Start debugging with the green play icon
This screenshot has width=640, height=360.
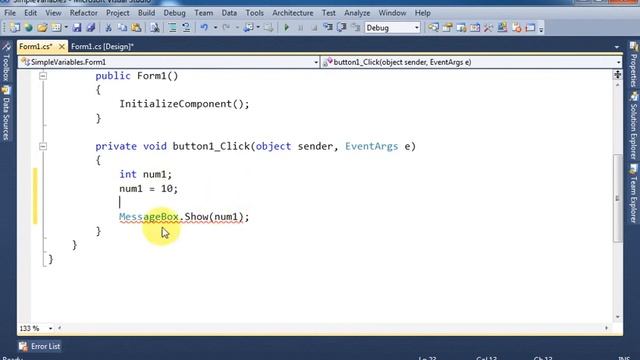[x=287, y=28]
